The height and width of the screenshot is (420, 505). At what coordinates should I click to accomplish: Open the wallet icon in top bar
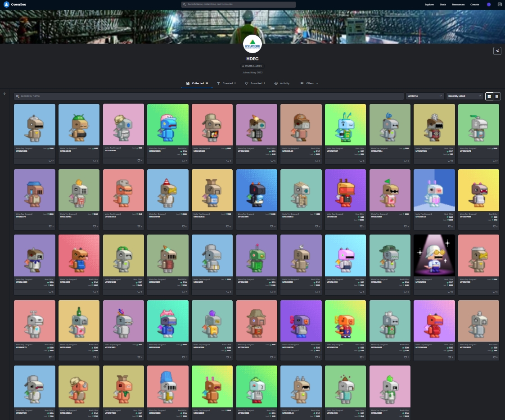coord(500,5)
